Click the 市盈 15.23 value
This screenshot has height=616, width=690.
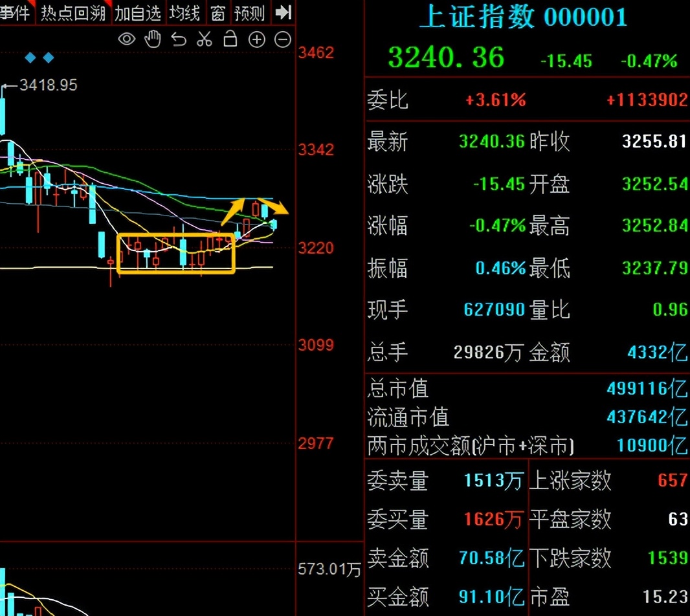click(x=665, y=597)
